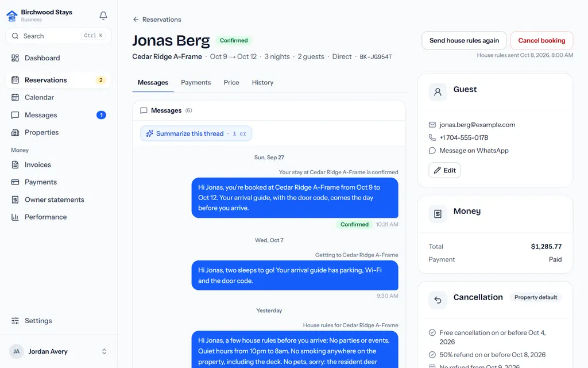
Task: Click Send house rules again
Action: 464,41
